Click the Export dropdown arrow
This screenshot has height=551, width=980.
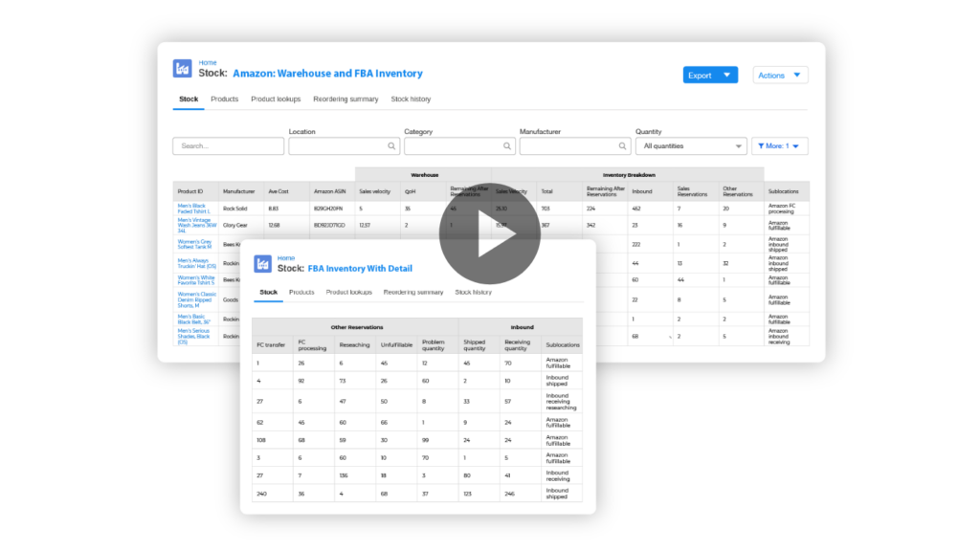[x=724, y=75]
